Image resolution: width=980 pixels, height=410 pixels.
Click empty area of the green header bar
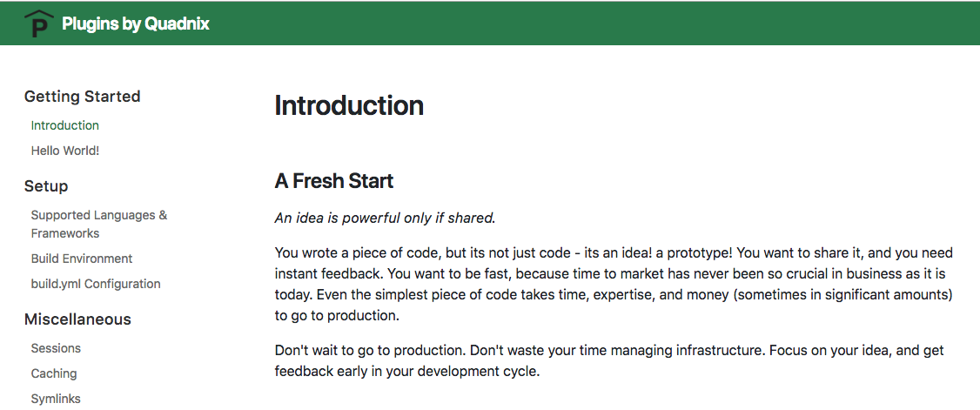coord(609,24)
